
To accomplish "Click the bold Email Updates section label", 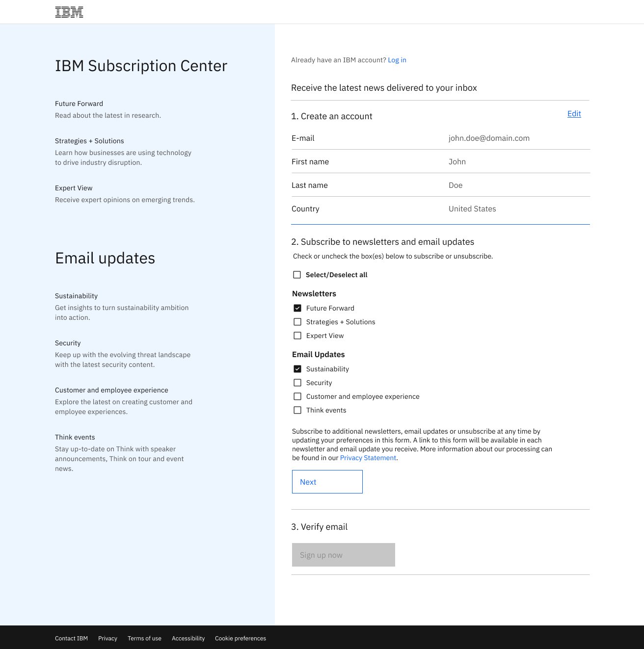I will point(319,354).
